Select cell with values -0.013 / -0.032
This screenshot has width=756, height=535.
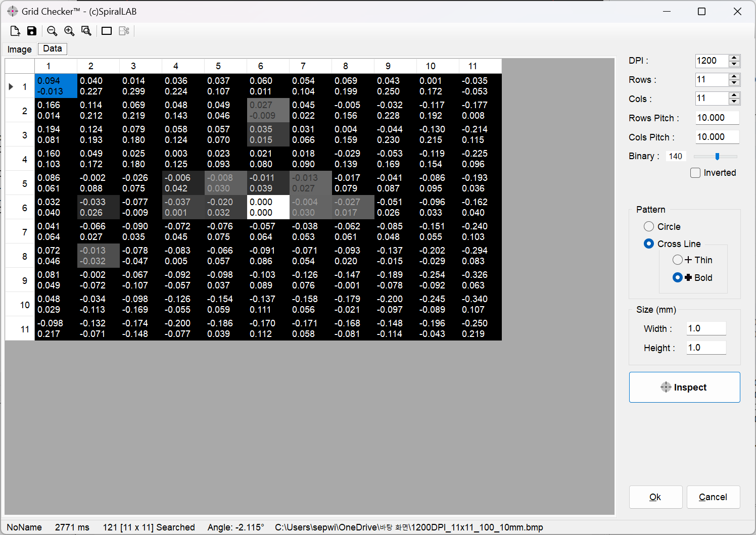pos(99,256)
